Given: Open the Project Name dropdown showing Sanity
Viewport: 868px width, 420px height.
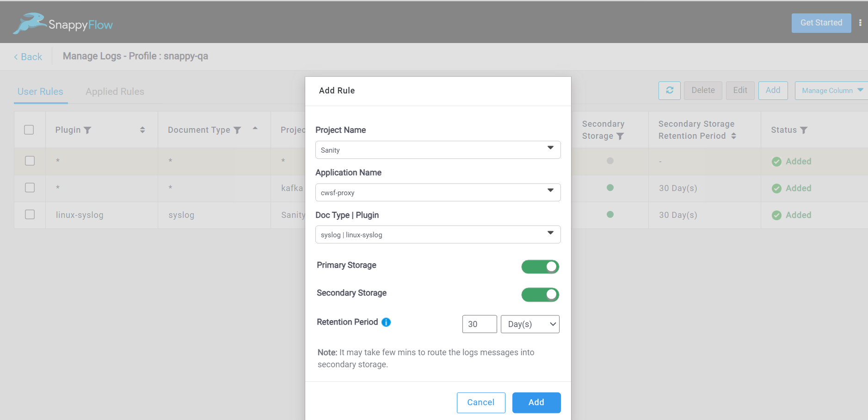Looking at the screenshot, I should [x=438, y=150].
